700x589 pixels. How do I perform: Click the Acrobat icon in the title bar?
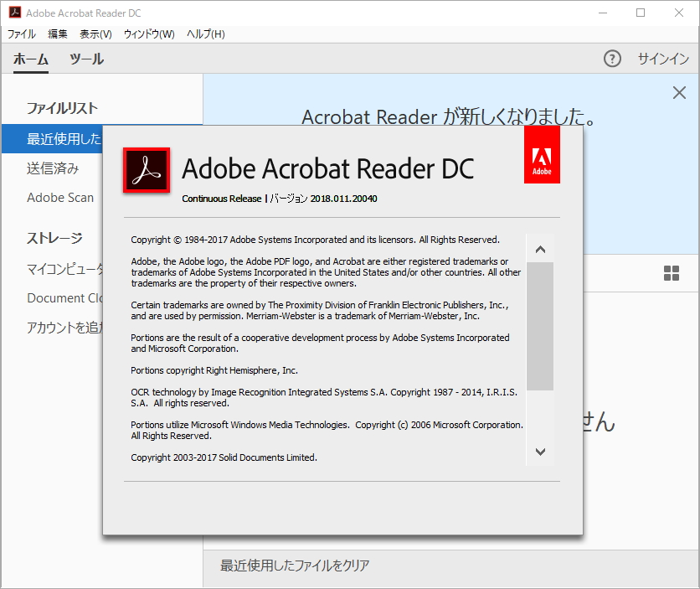15,13
